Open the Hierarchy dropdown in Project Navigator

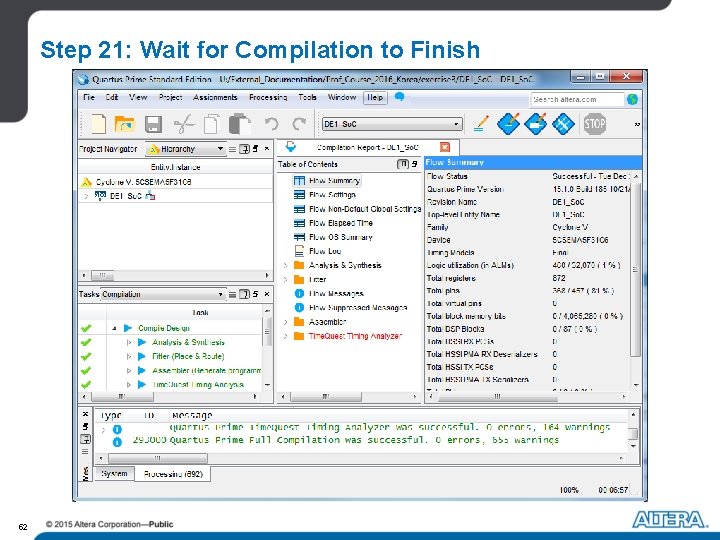pos(186,149)
